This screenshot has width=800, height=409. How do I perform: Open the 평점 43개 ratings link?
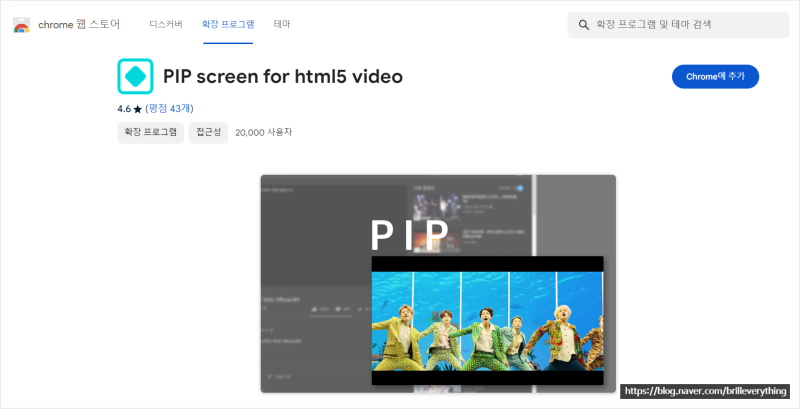click(x=169, y=109)
